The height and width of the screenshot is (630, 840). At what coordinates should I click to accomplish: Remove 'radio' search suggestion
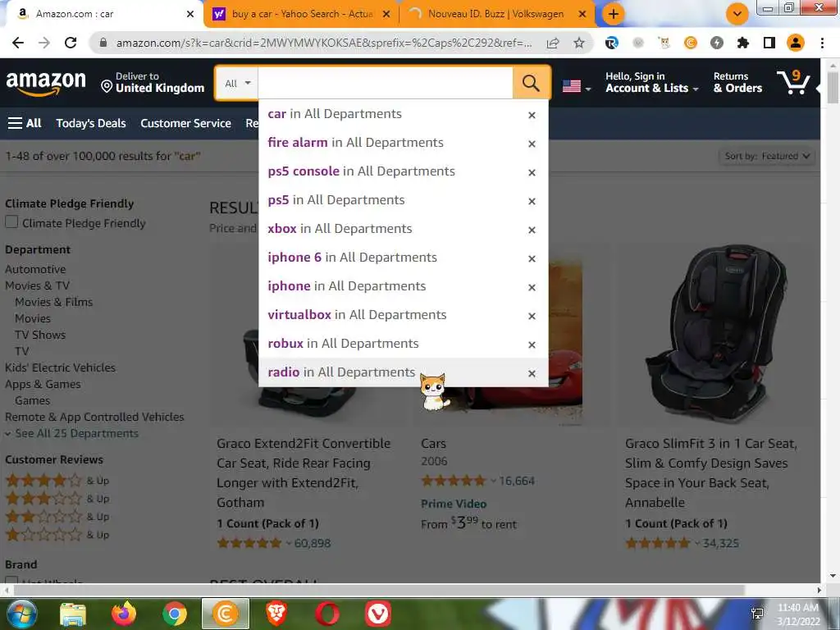pos(532,373)
